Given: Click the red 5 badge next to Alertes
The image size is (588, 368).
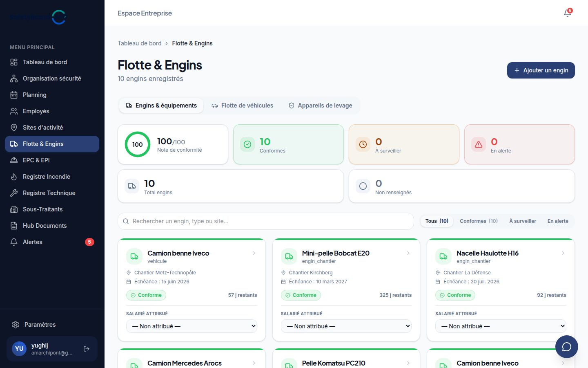Looking at the screenshot, I should coord(89,242).
